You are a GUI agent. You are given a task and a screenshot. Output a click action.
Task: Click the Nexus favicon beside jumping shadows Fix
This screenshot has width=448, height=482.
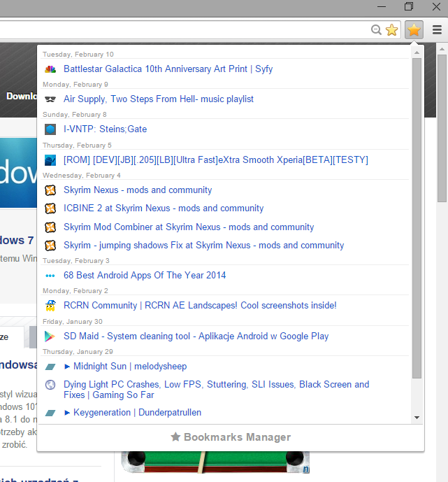(x=50, y=246)
